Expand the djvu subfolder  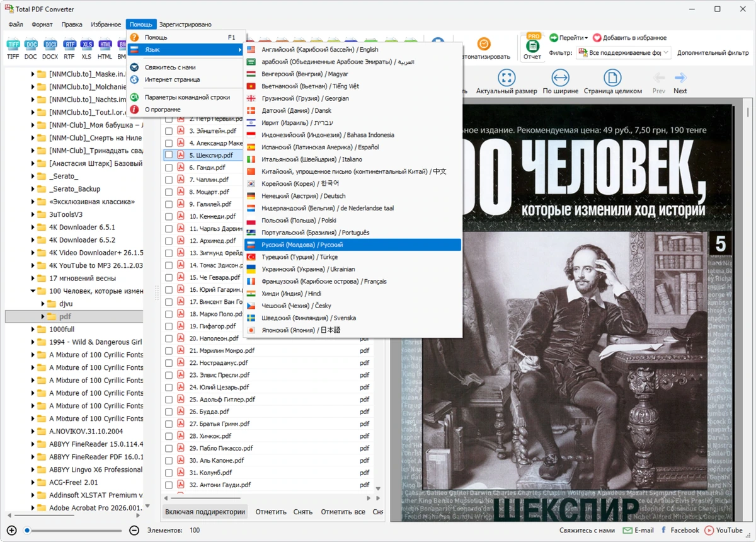[43, 304]
